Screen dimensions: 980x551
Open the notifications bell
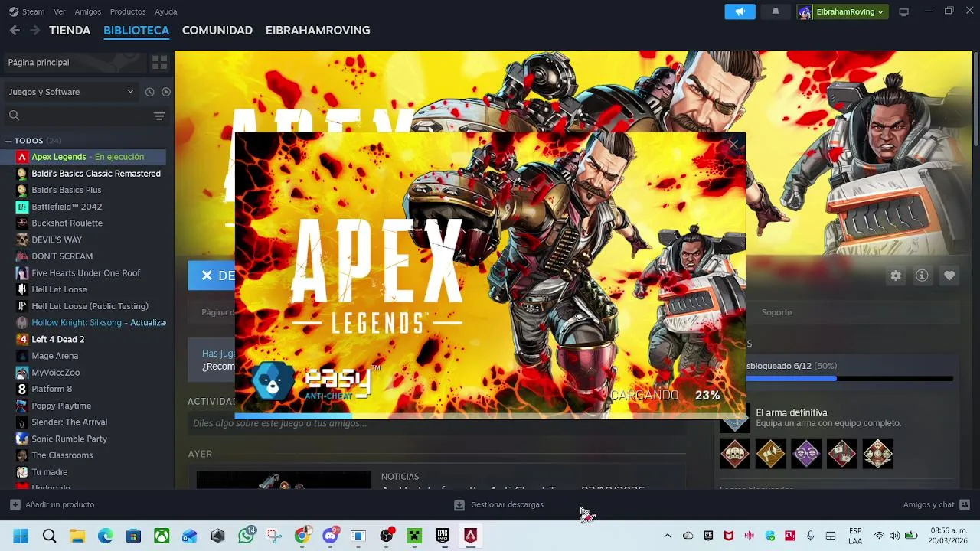coord(776,11)
